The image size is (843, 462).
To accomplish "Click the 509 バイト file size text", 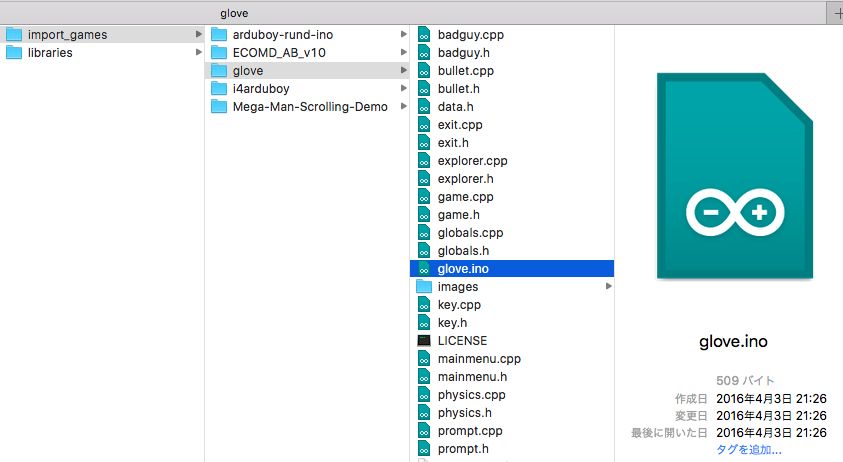I will (x=745, y=381).
